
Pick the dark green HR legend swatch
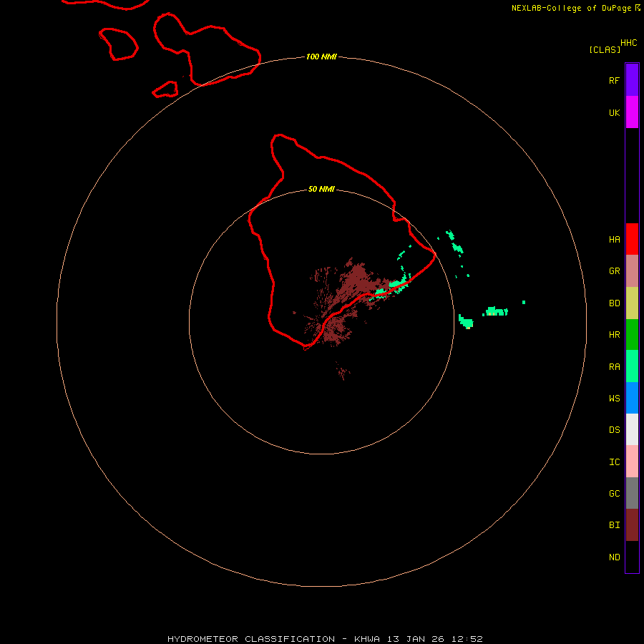632,335
